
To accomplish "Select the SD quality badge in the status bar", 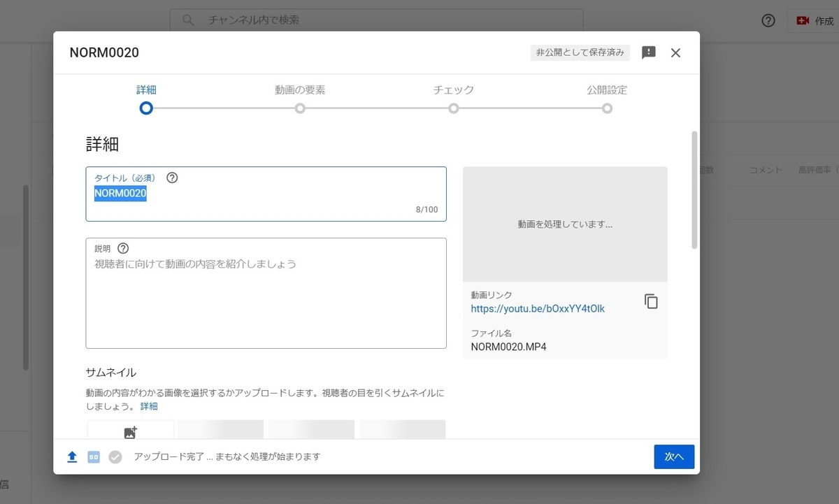I will click(x=93, y=456).
